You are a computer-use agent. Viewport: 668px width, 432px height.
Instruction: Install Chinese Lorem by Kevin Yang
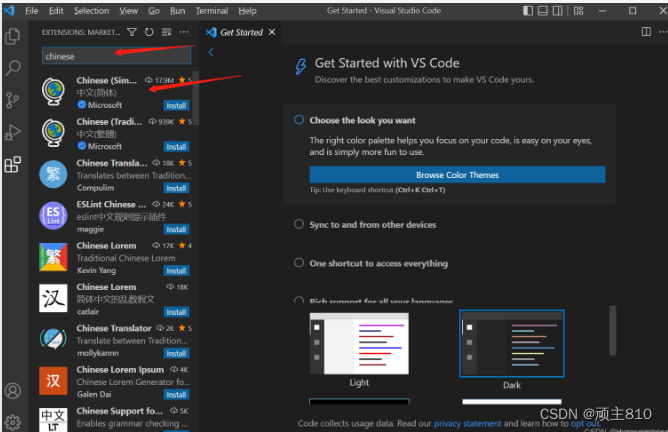(176, 271)
